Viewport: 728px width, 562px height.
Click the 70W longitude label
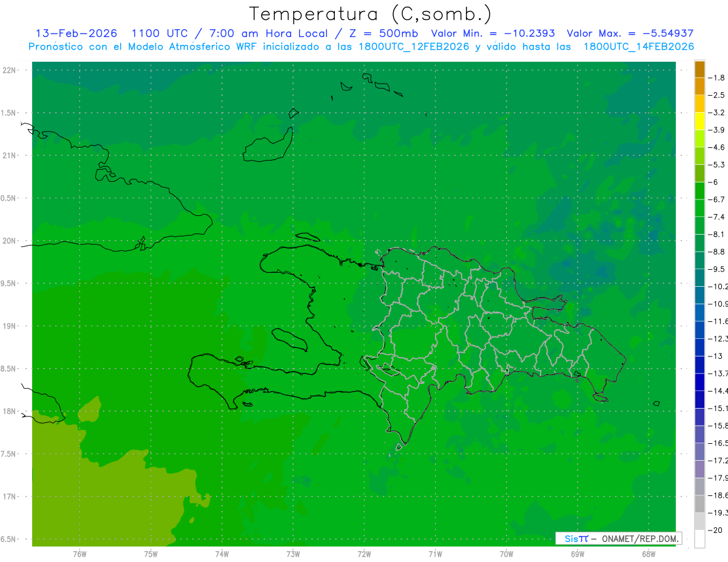[x=506, y=554]
